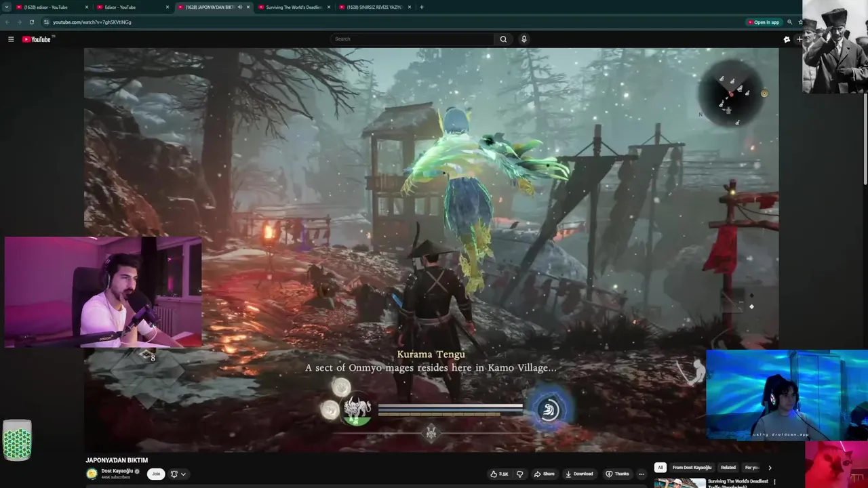Viewport: 868px width, 488px height.
Task: Close the 'Surviving The World's Deadliest' tab
Action: pyautogui.click(x=329, y=7)
